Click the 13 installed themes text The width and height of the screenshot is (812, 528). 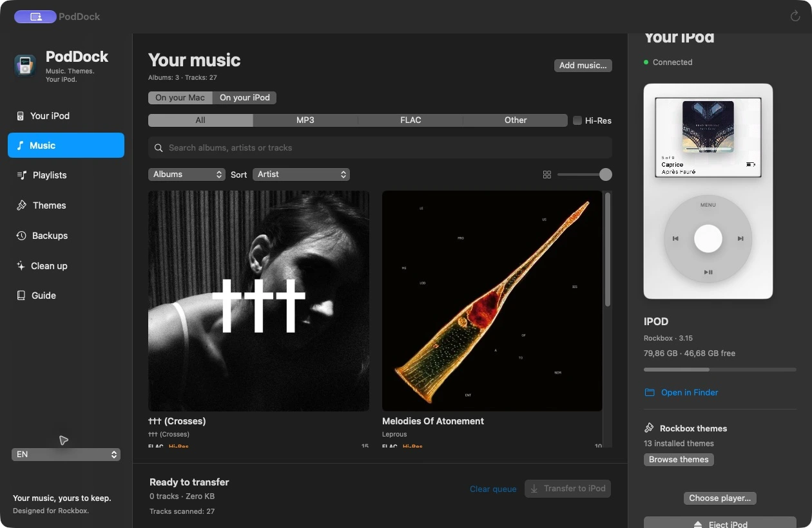[679, 444]
